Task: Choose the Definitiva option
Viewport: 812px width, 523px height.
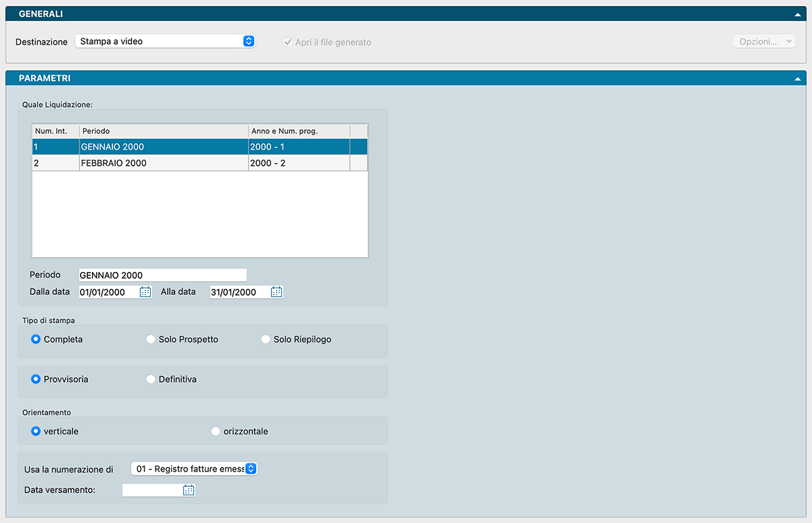Action: click(151, 380)
